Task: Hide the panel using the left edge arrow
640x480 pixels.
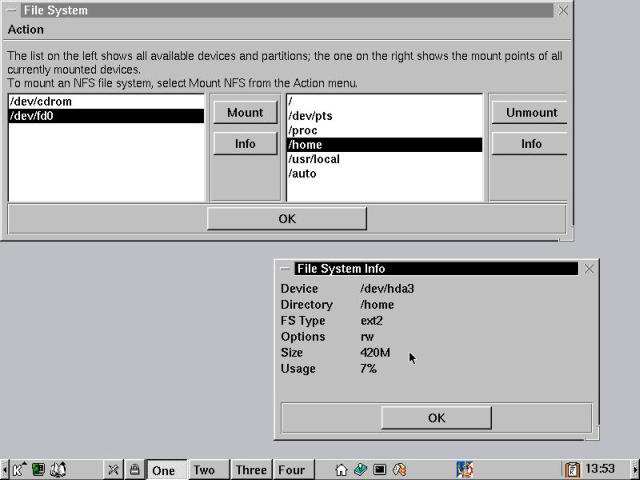Action: click(x=4, y=469)
